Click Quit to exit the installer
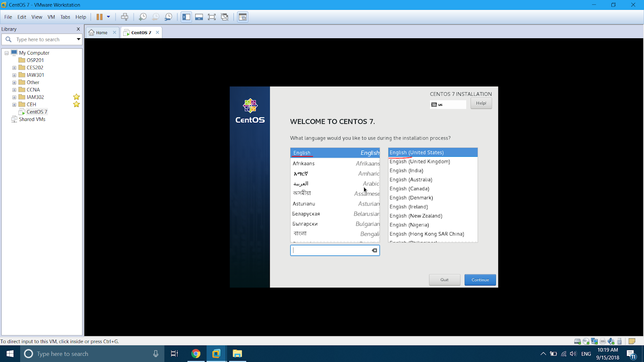Viewport: 644px width, 362px height. pos(444,280)
